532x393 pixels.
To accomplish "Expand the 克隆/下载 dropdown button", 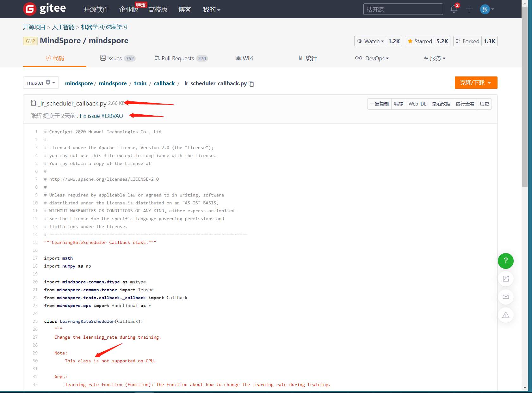I will point(476,83).
